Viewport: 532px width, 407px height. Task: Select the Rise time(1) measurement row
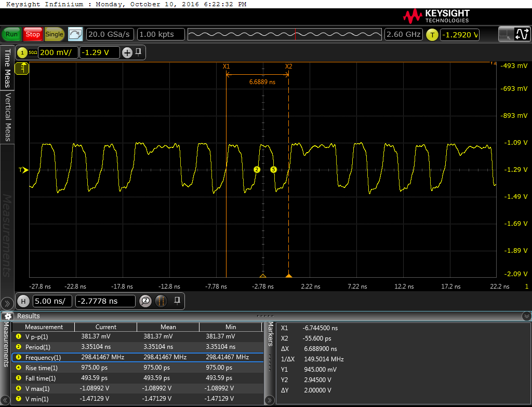click(x=138, y=368)
